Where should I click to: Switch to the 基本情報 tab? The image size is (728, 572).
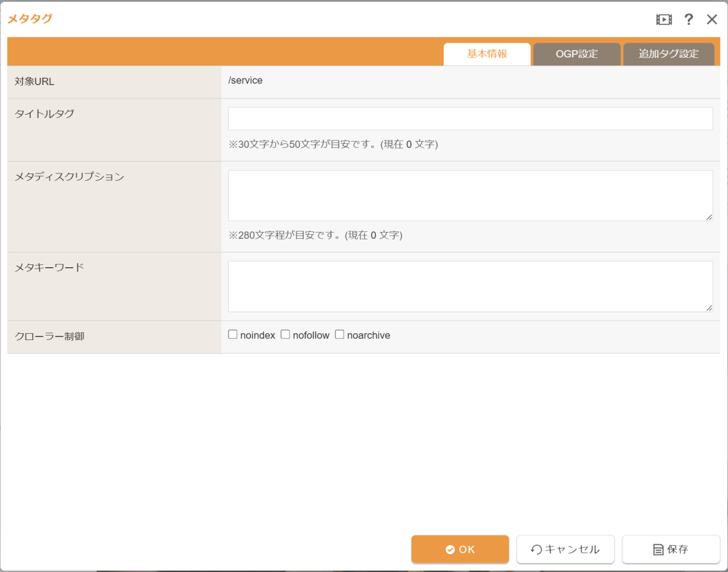coord(487,54)
